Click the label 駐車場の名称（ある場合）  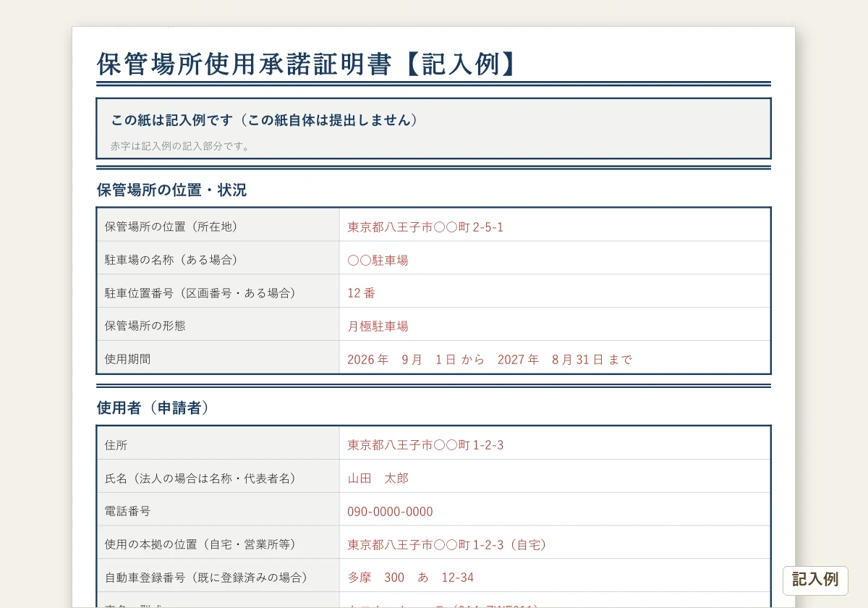(x=171, y=260)
